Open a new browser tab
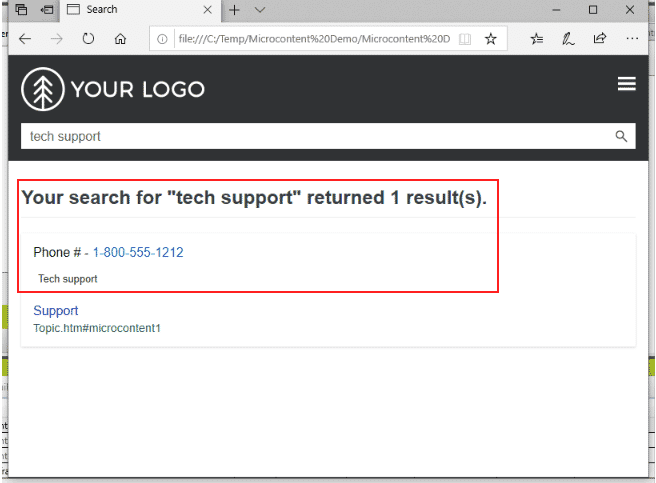The image size is (656, 483). 234,10
